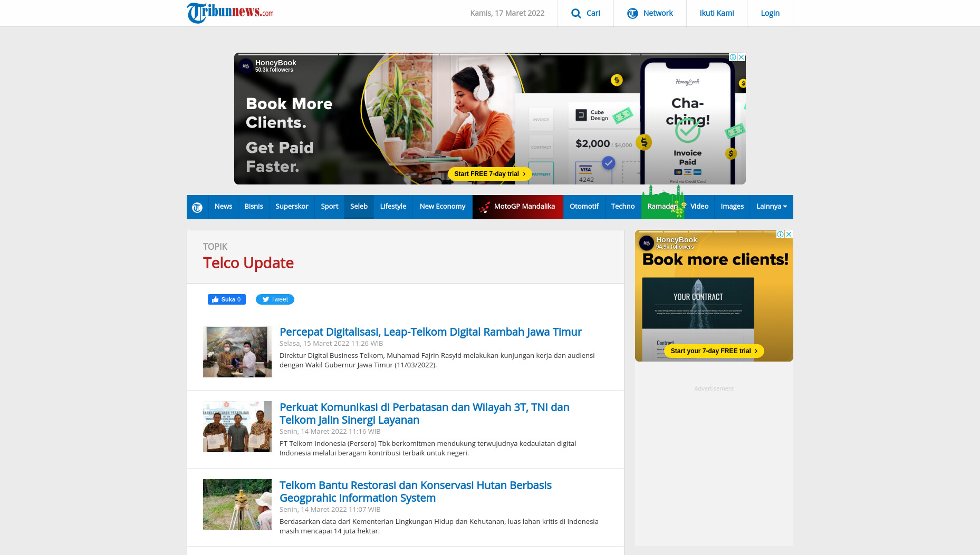
Task: Close the top HoneyBook banner ad
Action: tap(741, 57)
